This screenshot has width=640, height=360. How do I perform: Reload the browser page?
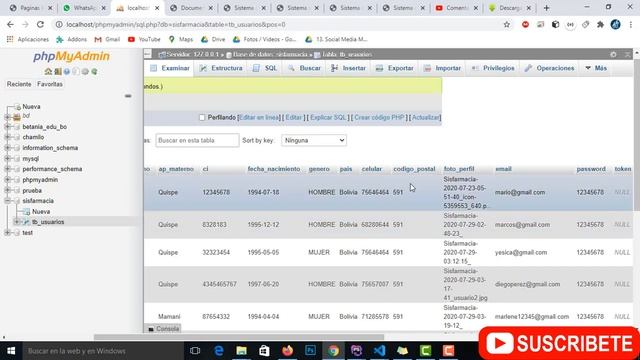pos(40,24)
